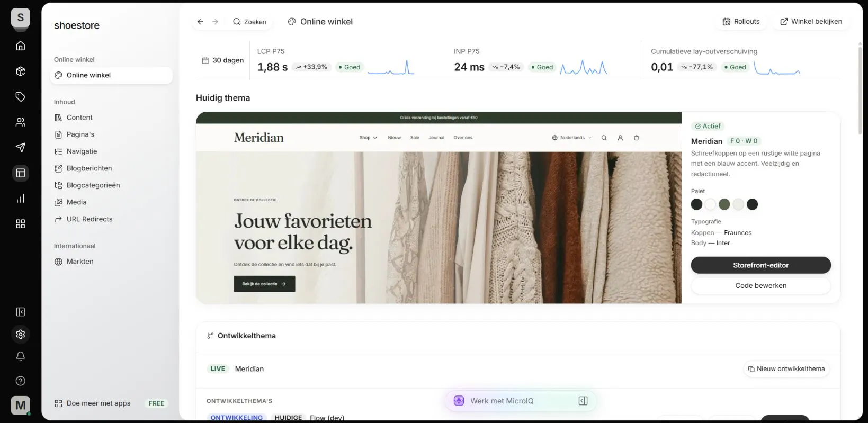Open the Marketing paper plane icon

[x=21, y=147]
